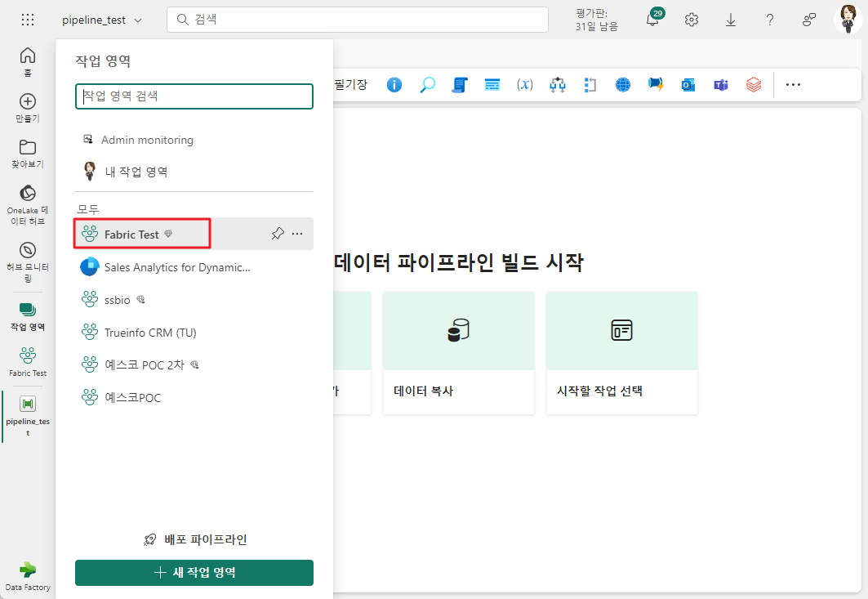Add the Office 365 Outlook activity
Screen dimensions: 868x599
(688, 85)
